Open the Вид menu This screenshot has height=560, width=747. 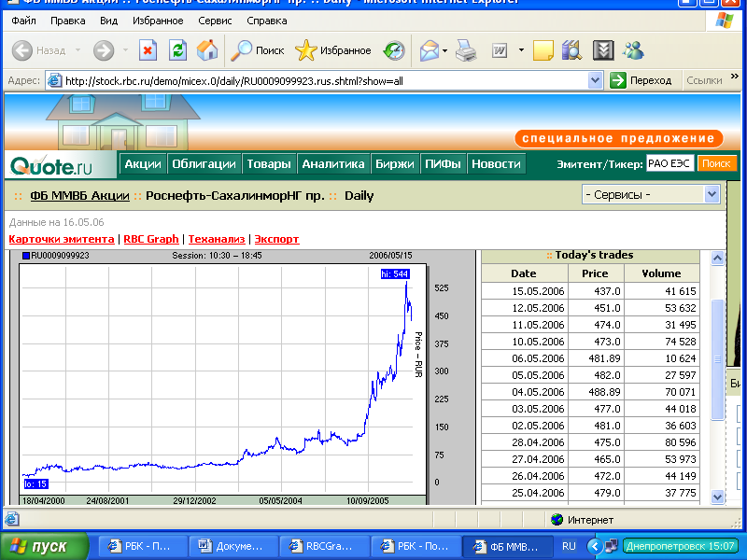coord(108,21)
